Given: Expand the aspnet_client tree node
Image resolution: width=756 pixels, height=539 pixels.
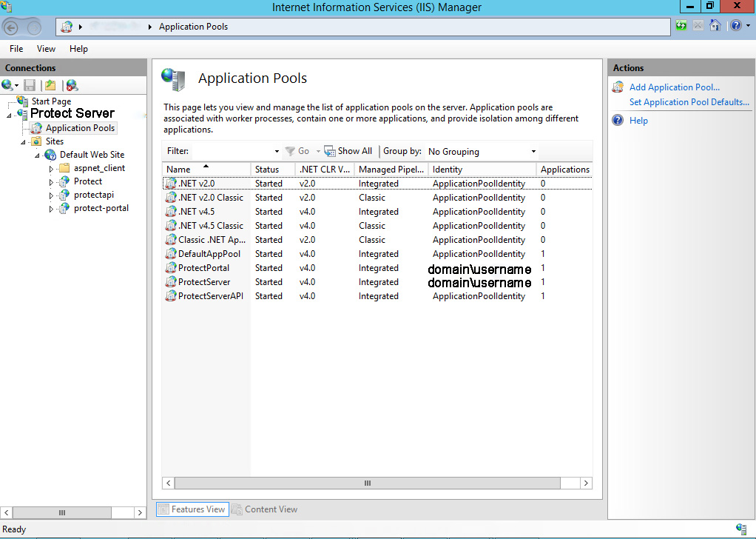Looking at the screenshot, I should (x=51, y=169).
